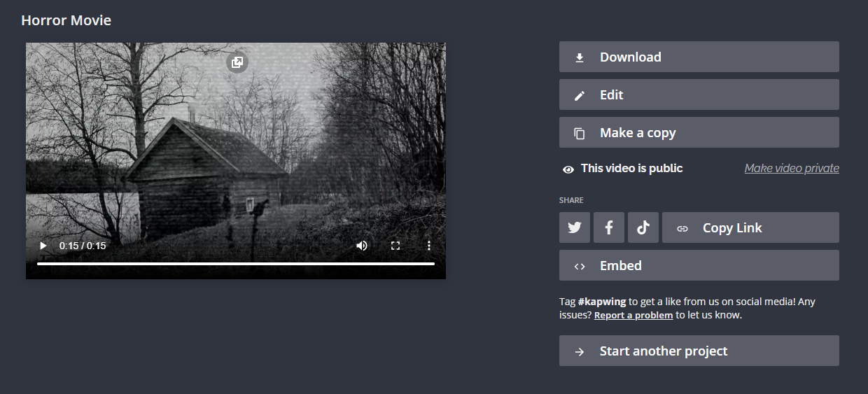
Task: Click Report a problem link
Action: pyautogui.click(x=633, y=315)
